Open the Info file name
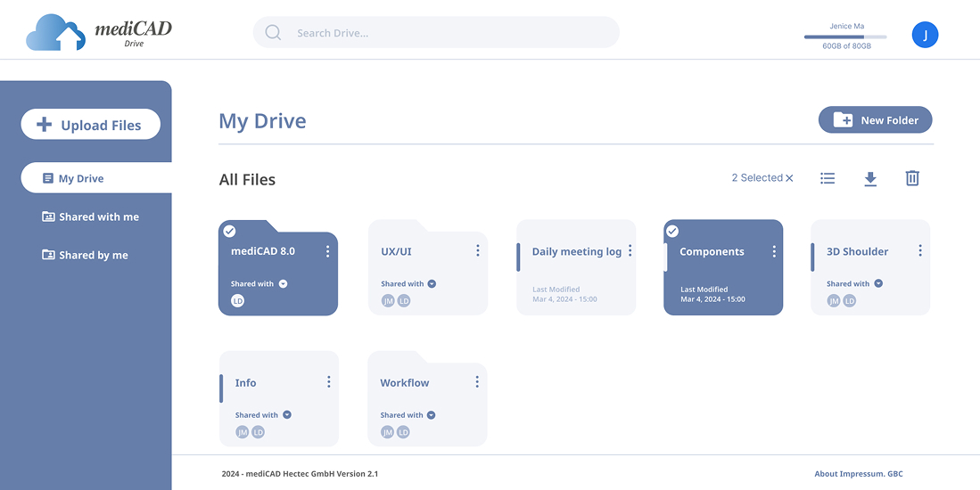Screen dimensions: 980x490 click(x=245, y=382)
